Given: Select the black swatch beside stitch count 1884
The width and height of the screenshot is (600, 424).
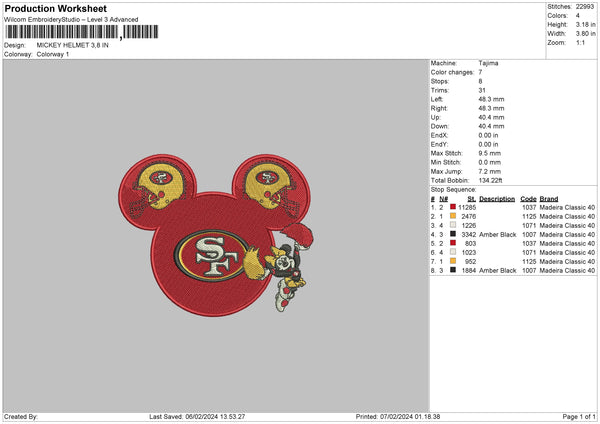Looking at the screenshot, I should tap(453, 270).
